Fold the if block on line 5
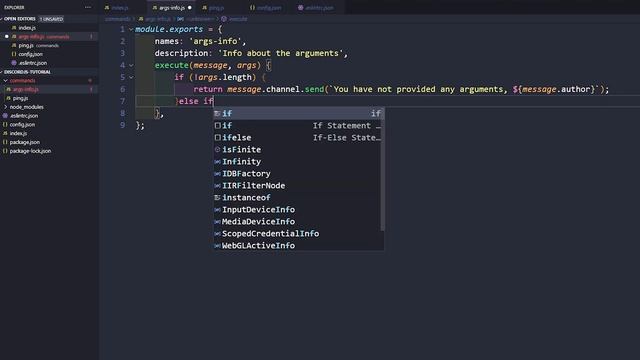640x360 pixels. (x=131, y=77)
